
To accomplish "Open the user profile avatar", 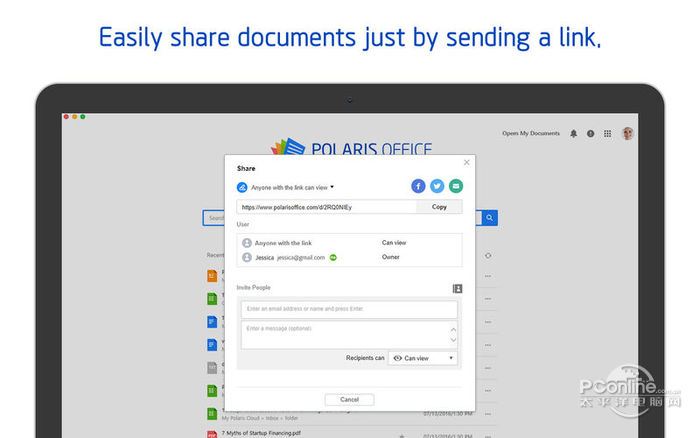I will coord(628,133).
